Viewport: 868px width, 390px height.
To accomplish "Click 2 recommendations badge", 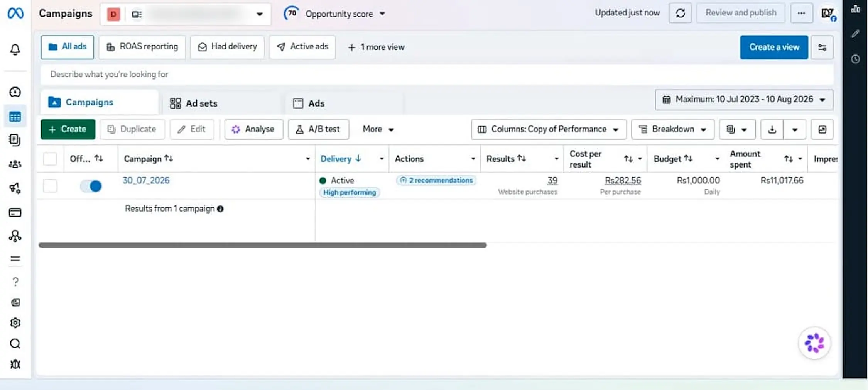I will tap(436, 180).
